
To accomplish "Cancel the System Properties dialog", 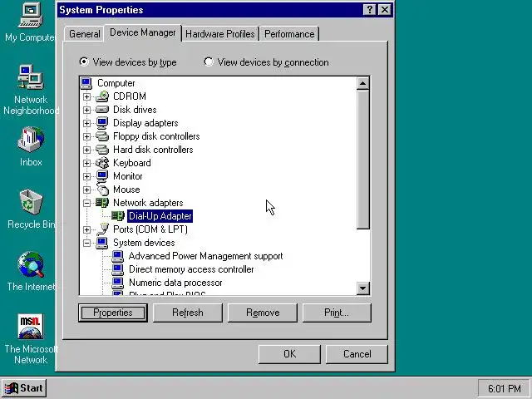I will pos(357,354).
